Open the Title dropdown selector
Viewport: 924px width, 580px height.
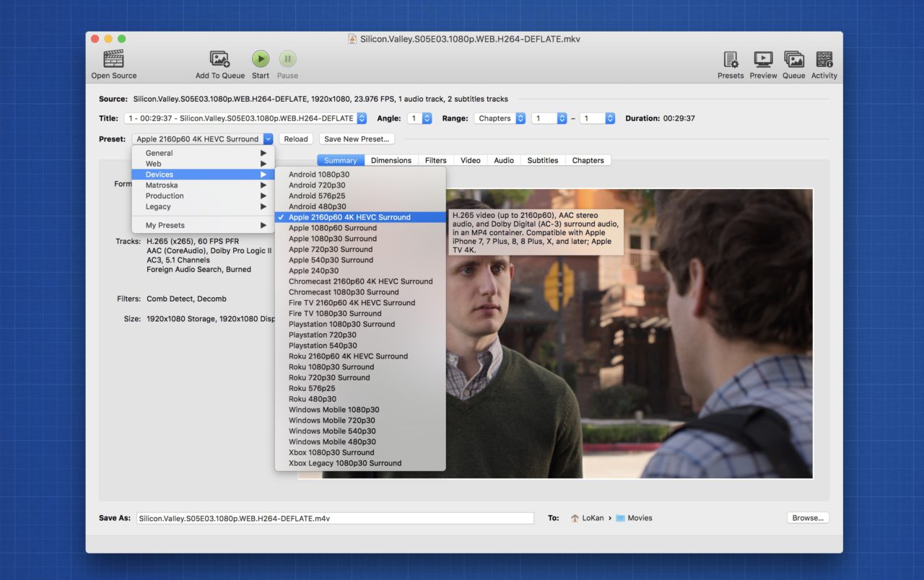point(245,118)
